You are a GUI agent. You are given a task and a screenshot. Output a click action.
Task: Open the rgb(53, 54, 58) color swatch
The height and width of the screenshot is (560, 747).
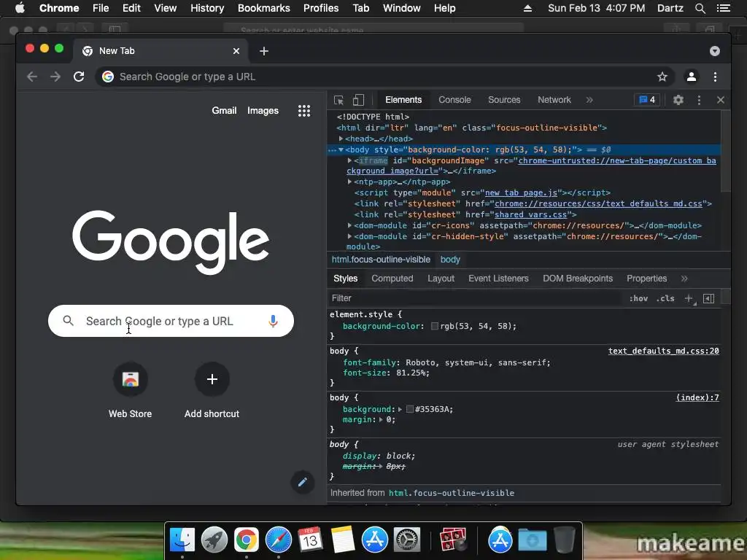pos(435,326)
